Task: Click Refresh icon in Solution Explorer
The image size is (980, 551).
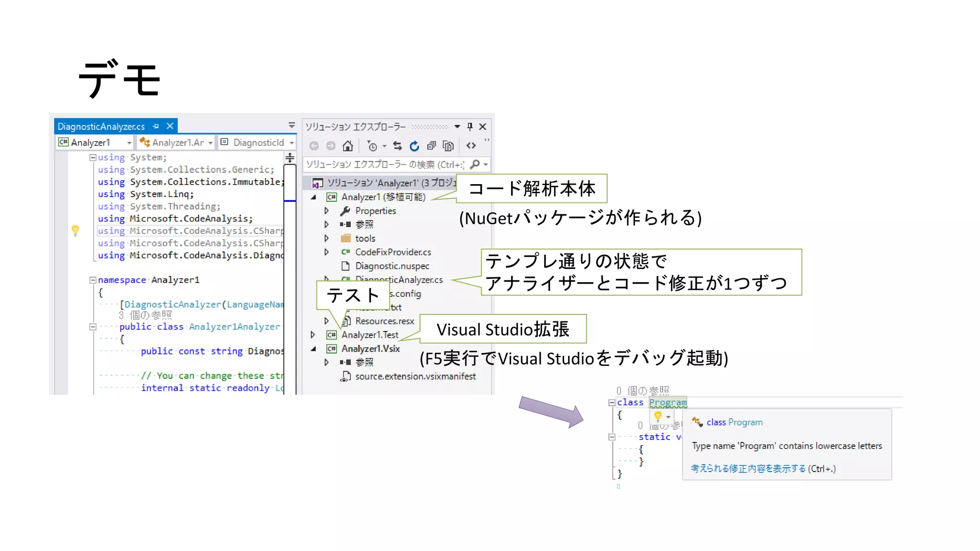Action: [x=414, y=146]
